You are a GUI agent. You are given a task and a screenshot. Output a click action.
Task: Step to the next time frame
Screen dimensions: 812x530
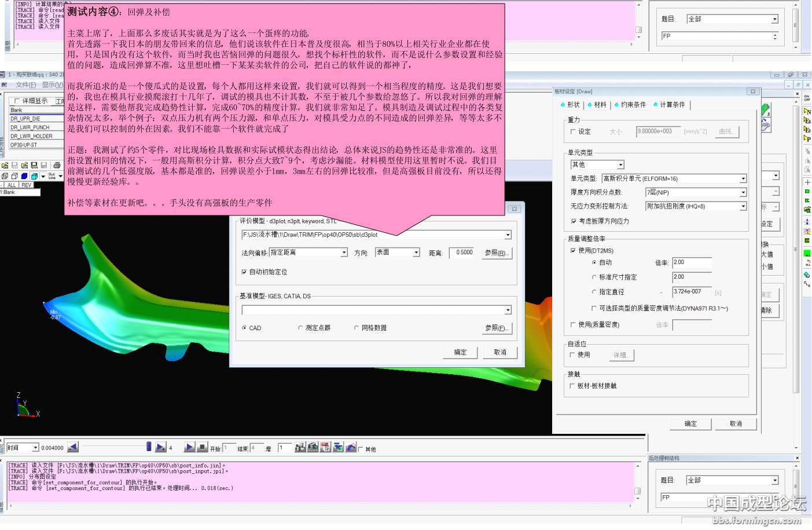pos(161,447)
